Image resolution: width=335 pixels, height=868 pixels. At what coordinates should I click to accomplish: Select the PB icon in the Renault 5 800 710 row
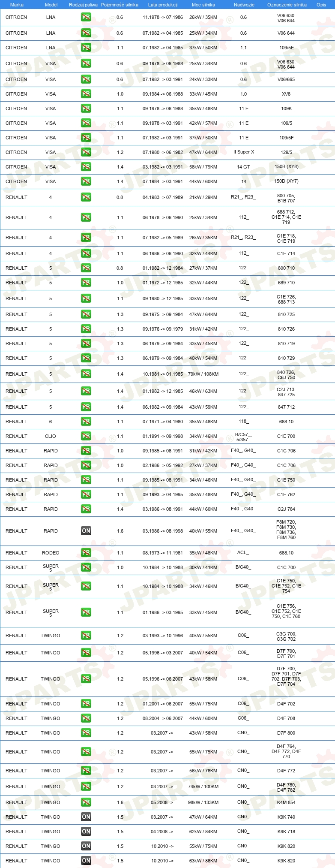click(86, 268)
